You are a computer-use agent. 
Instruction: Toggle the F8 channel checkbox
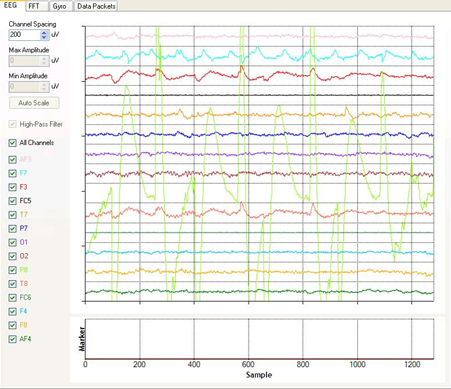(x=12, y=325)
